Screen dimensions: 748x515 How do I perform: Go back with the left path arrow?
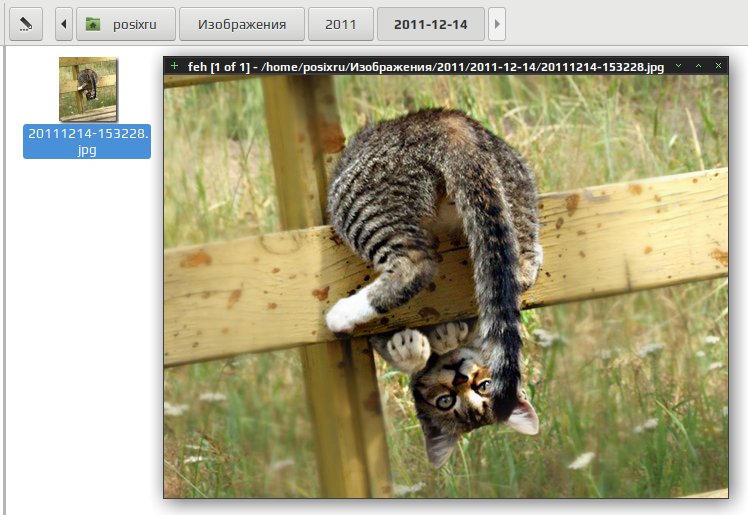click(64, 24)
